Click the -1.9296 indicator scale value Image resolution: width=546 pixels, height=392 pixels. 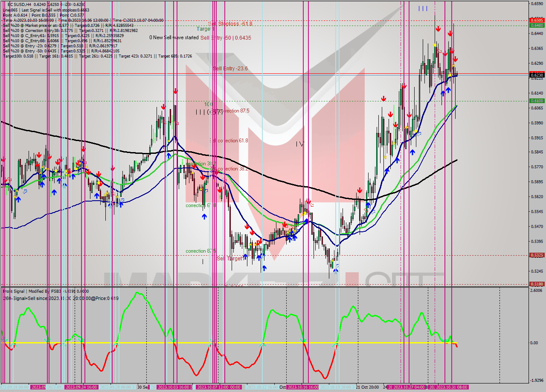tap(536, 380)
